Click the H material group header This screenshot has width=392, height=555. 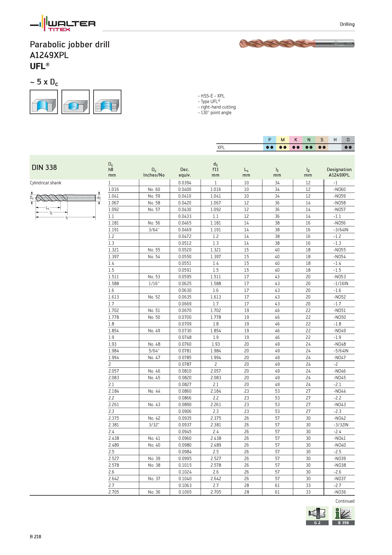click(335, 140)
